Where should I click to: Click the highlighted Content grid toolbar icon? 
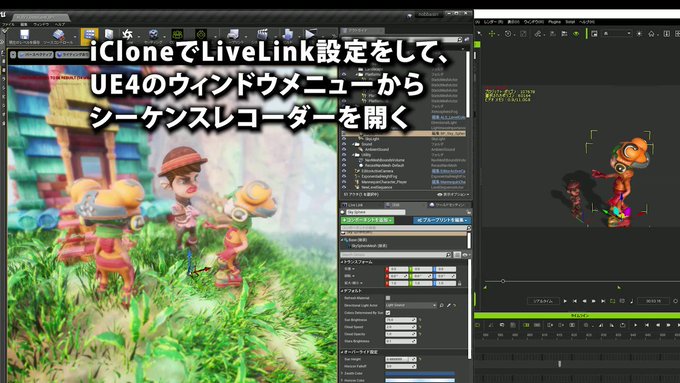tap(89, 36)
